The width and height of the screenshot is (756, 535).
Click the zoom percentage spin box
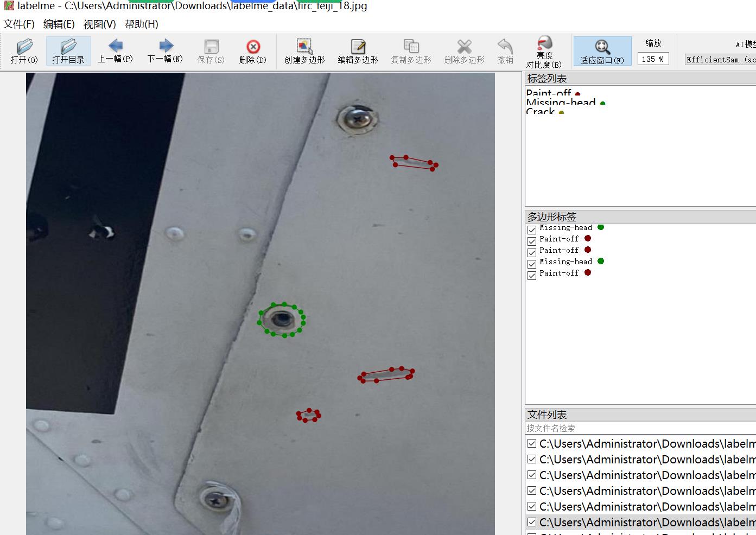(652, 59)
